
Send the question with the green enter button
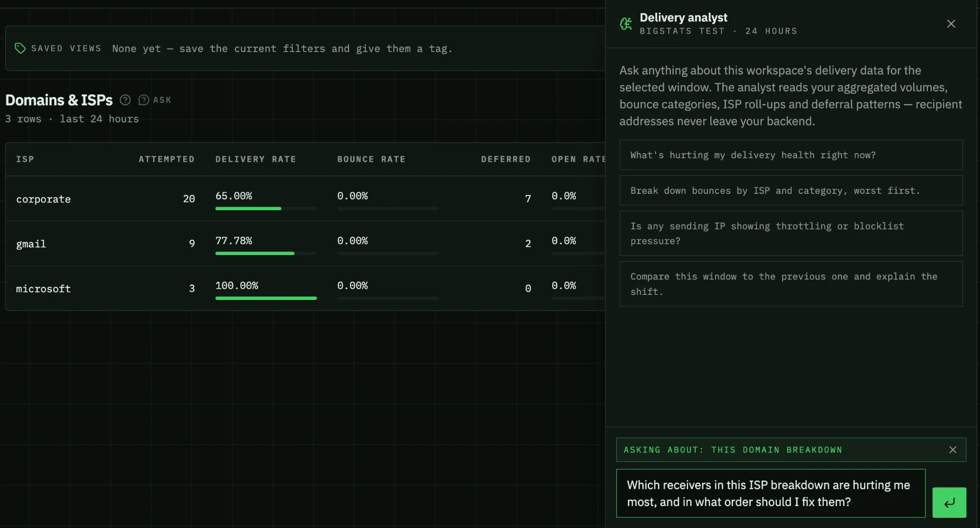pos(949,502)
